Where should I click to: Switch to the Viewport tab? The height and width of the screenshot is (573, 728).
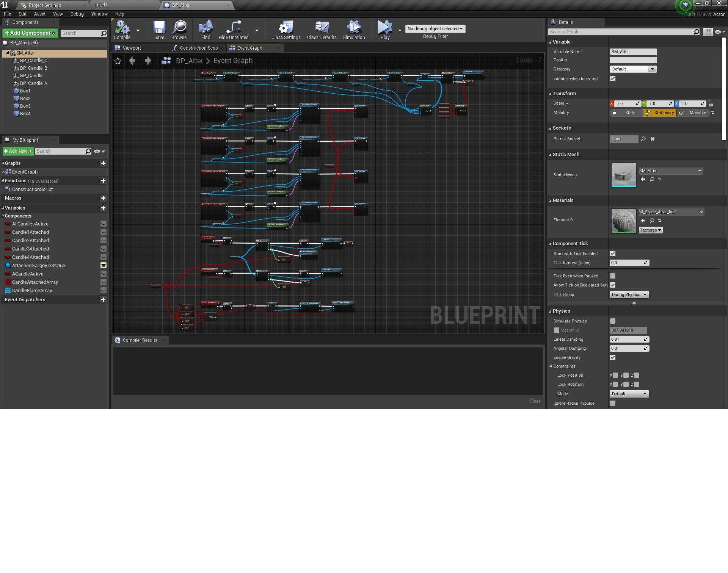(132, 48)
